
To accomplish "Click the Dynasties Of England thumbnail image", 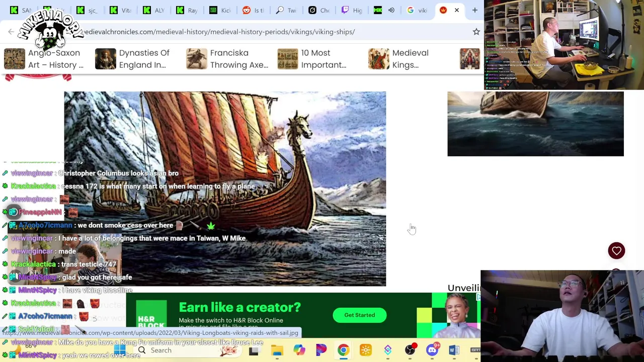I will coord(106,59).
